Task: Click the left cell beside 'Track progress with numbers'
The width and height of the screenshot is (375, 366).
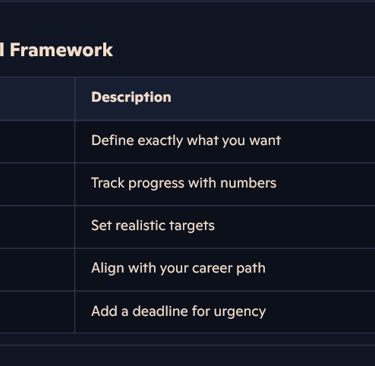Action: pyautogui.click(x=37, y=184)
